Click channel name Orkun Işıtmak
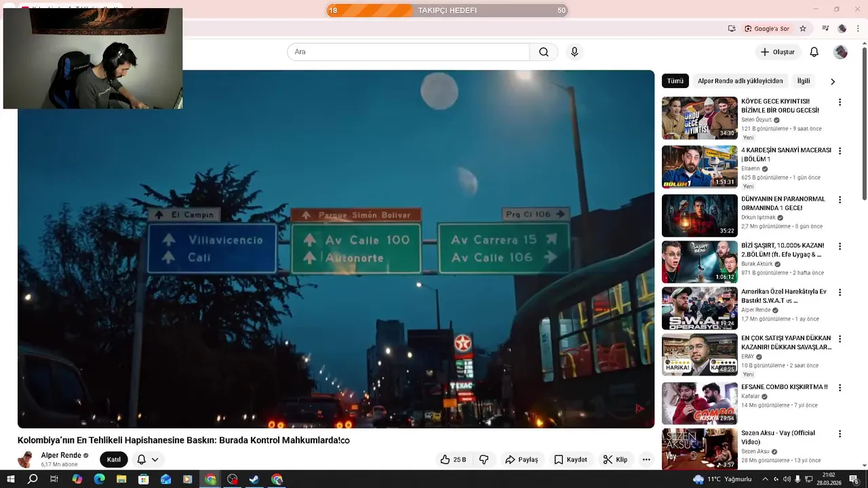Image resolution: width=868 pixels, height=488 pixels. tap(758, 218)
